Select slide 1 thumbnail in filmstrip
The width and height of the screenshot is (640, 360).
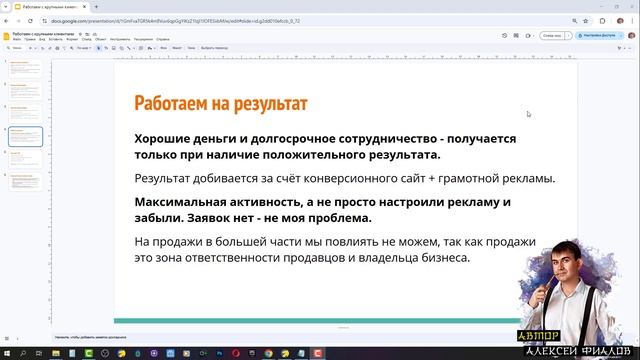click(25, 69)
